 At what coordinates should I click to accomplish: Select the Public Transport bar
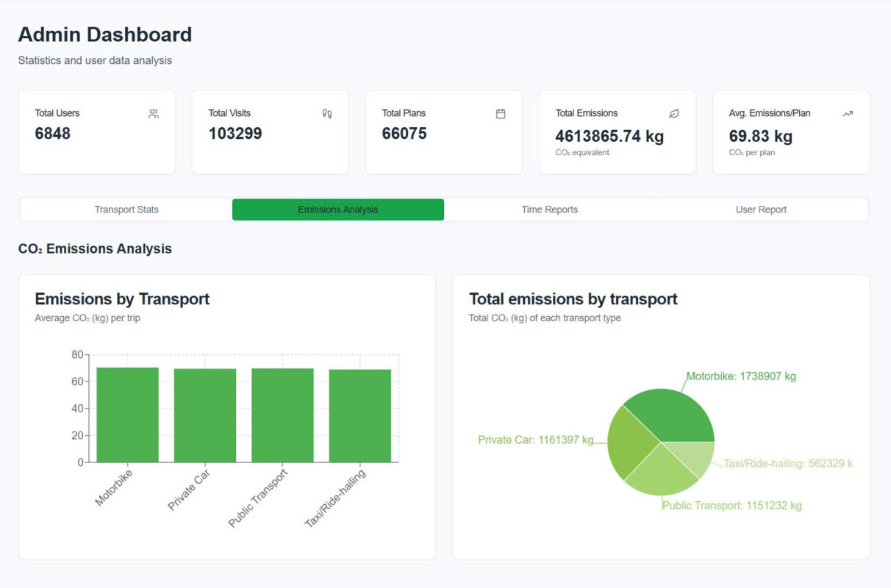[x=282, y=416]
